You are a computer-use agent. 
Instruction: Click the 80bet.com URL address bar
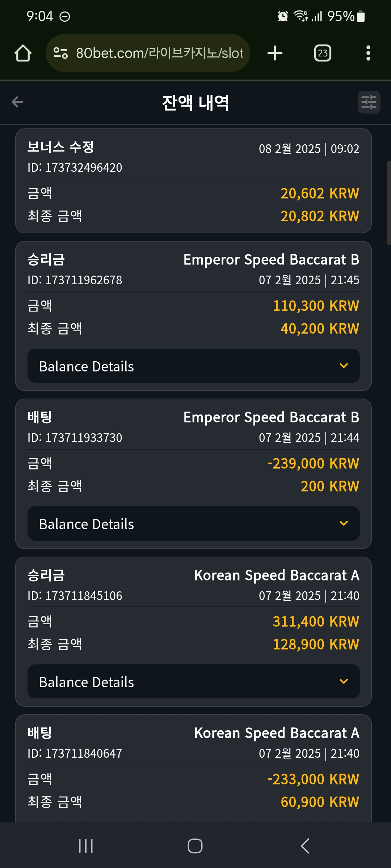tap(148, 53)
